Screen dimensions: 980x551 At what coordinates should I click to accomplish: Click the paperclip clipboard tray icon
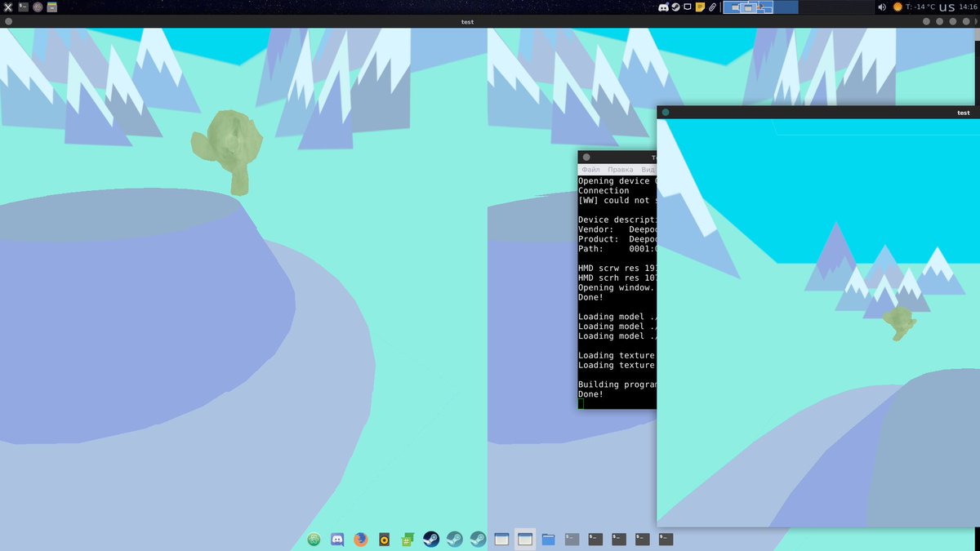coord(710,7)
